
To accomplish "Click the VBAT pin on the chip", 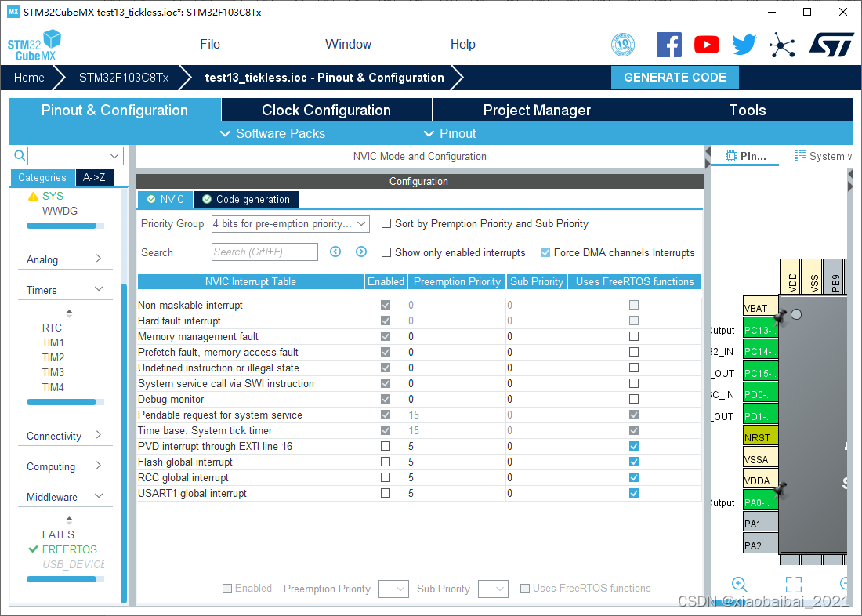I will pyautogui.click(x=760, y=308).
